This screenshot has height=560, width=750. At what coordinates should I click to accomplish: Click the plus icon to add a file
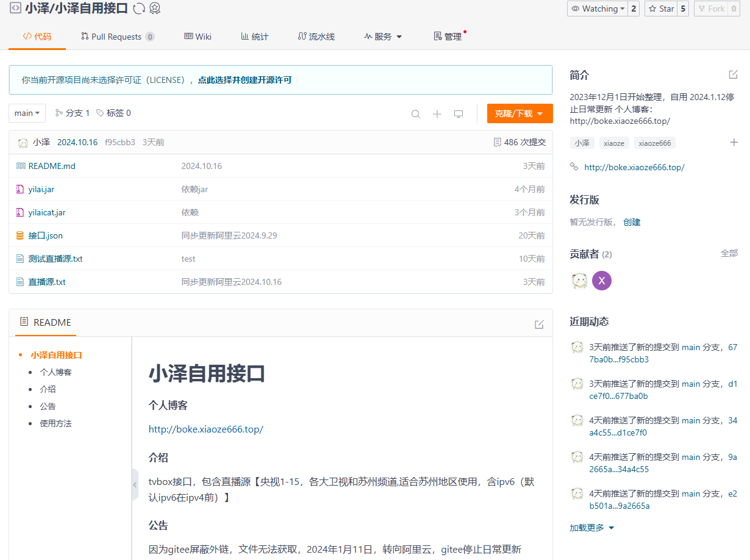tap(437, 114)
